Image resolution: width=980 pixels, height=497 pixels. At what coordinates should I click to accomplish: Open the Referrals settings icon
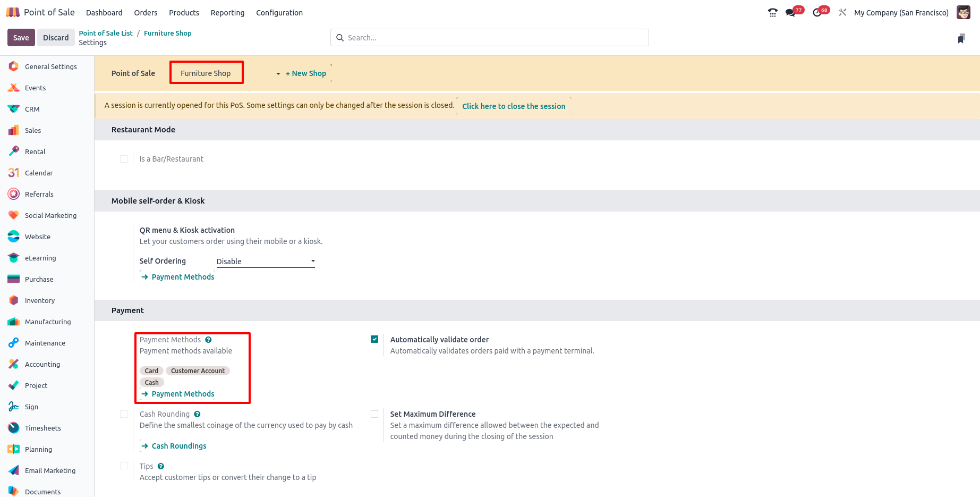[x=14, y=194]
